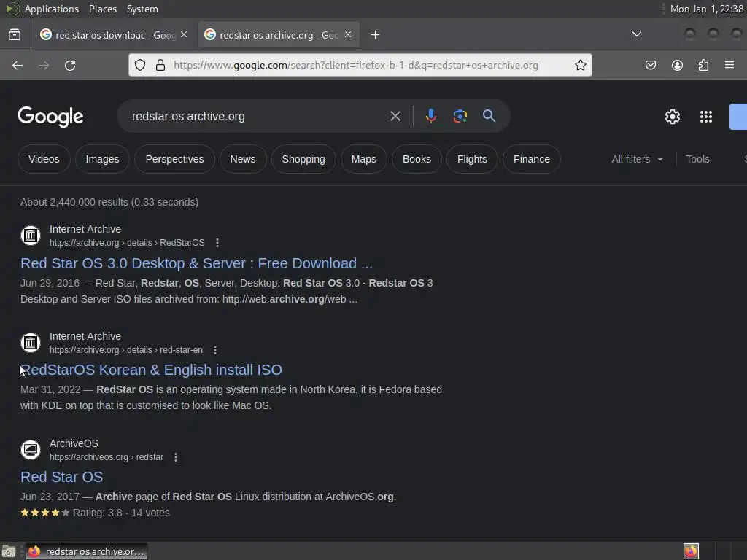
Task: Open the Places menu
Action: click(102, 9)
